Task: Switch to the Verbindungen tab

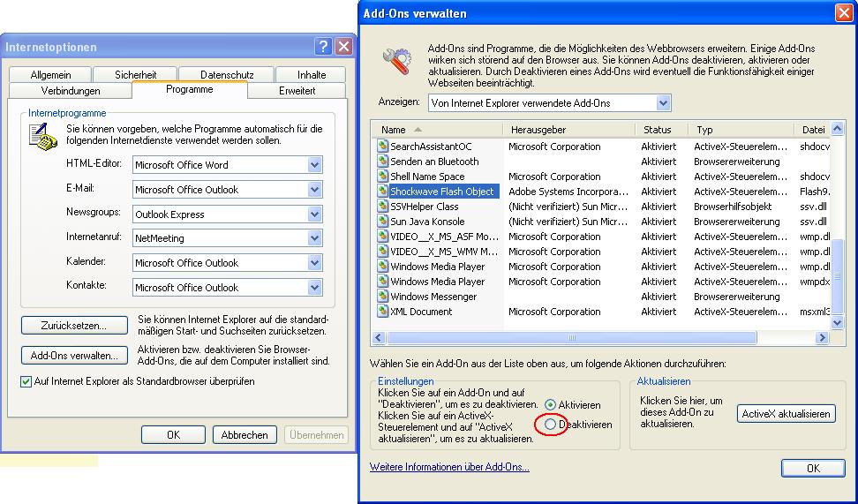Action: tap(71, 91)
